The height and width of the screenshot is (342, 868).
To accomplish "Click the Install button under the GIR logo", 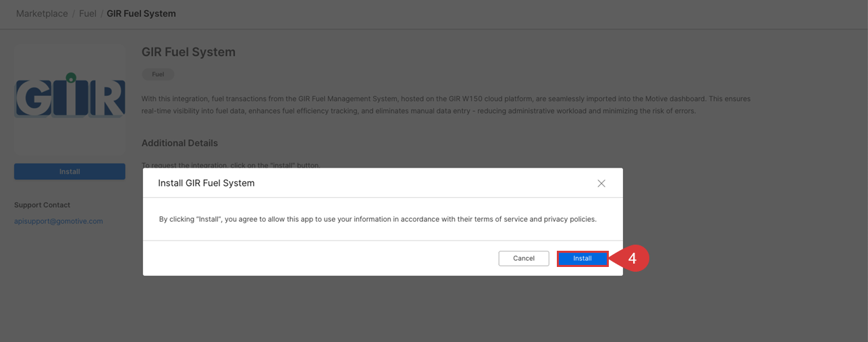I will point(70,172).
